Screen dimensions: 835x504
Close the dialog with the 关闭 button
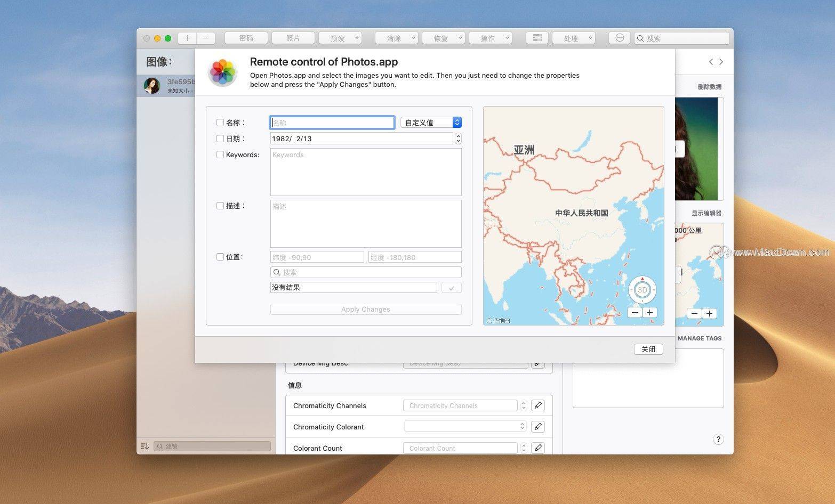(648, 349)
